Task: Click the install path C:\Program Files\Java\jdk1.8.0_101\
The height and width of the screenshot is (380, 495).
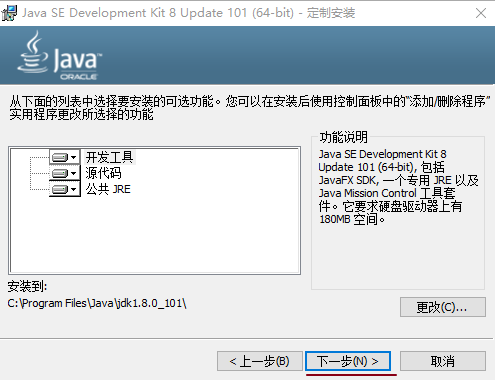Action: click(97, 303)
